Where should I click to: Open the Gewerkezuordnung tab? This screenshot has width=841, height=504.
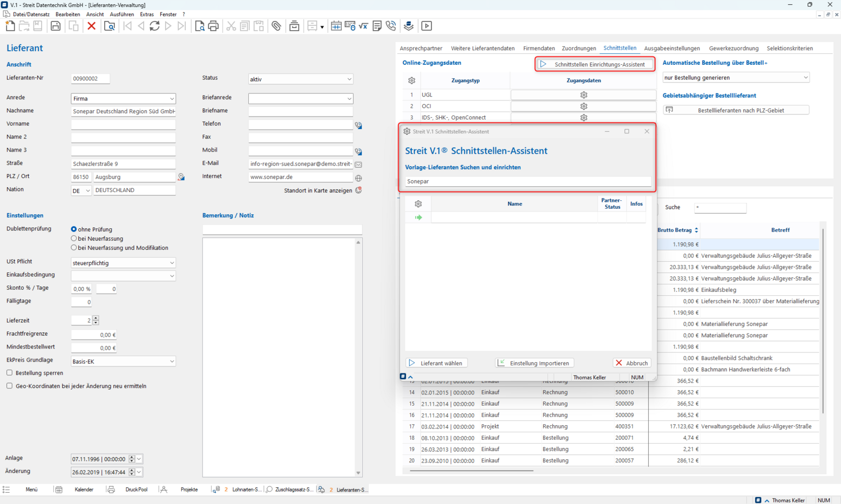[734, 49]
